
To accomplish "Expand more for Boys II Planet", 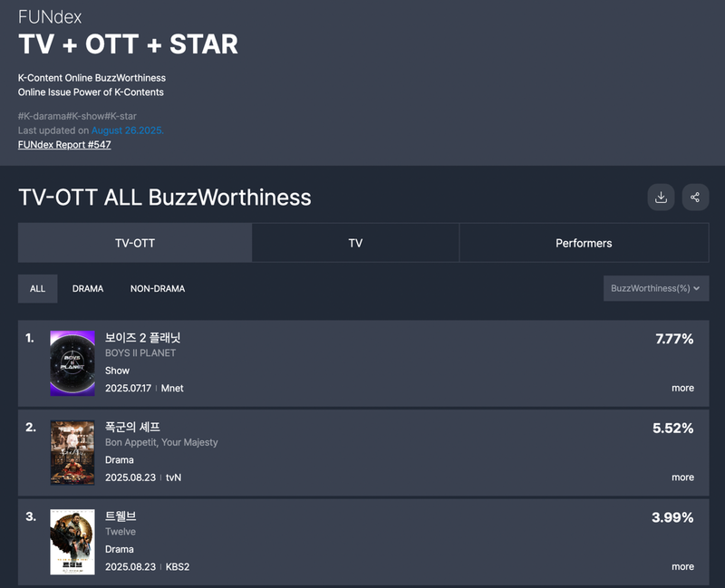I will 682,389.
